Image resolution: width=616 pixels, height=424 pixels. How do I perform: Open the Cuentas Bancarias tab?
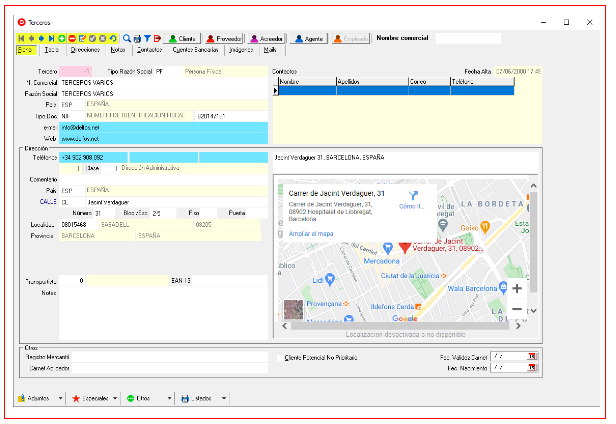(195, 49)
